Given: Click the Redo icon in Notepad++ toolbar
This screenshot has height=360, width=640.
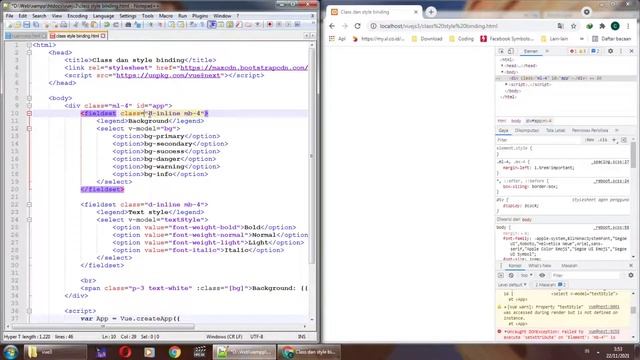Looking at the screenshot, I should (x=116, y=25).
